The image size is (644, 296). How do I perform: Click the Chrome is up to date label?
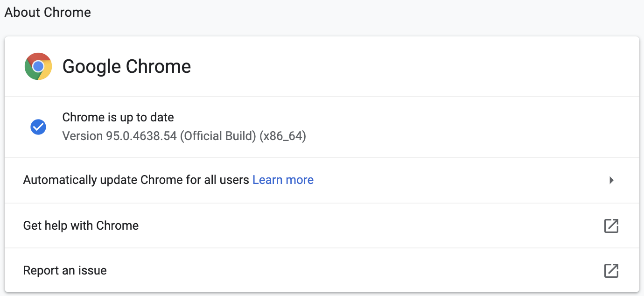(118, 117)
